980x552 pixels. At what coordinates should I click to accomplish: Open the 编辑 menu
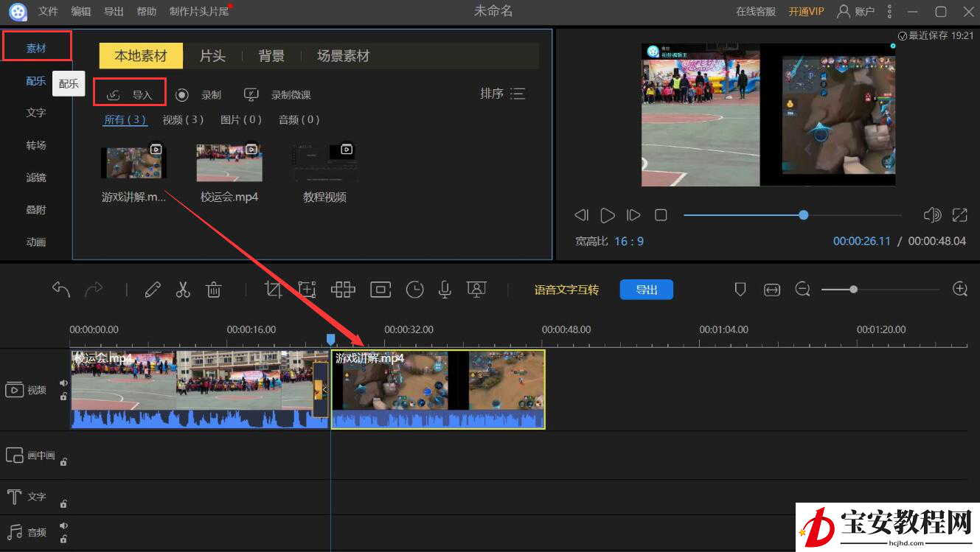(81, 11)
